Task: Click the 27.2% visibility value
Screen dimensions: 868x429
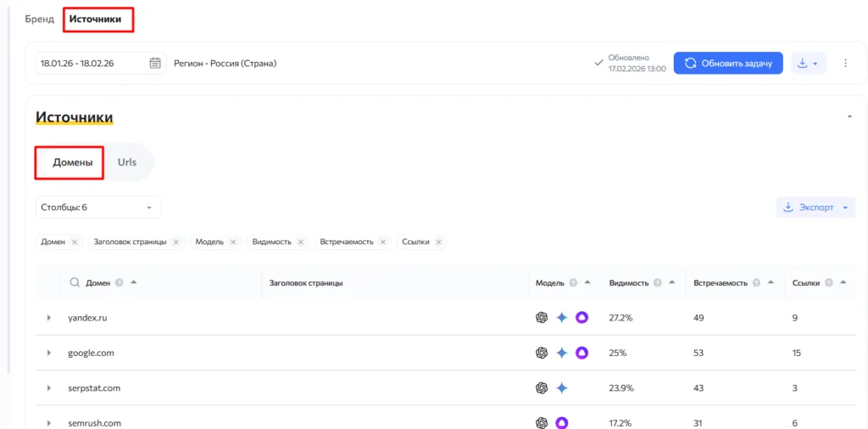Action: [620, 318]
